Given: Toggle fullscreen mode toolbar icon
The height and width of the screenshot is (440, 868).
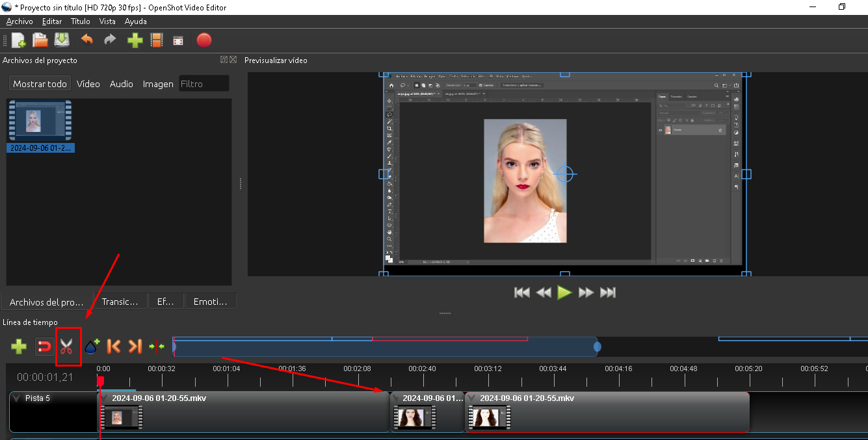Looking at the screenshot, I should [178, 41].
